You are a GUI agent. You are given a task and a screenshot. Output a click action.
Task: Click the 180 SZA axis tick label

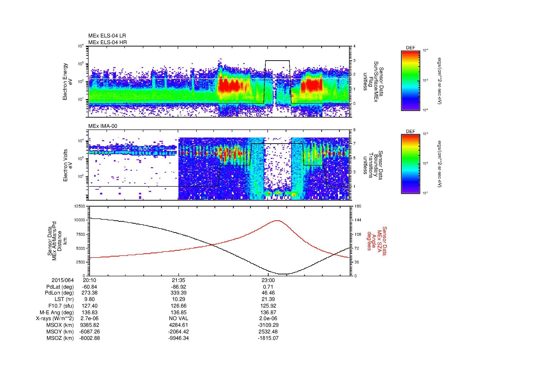point(358,206)
